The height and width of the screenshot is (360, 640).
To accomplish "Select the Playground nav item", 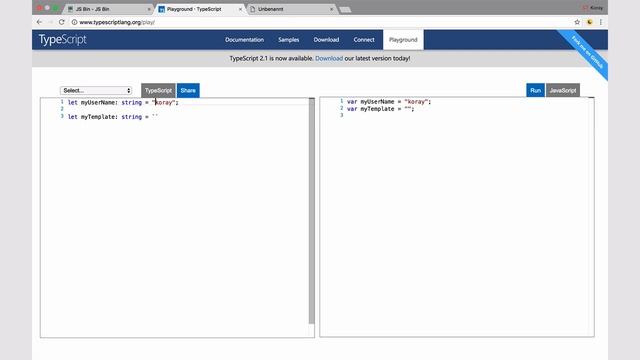I will pos(403,40).
